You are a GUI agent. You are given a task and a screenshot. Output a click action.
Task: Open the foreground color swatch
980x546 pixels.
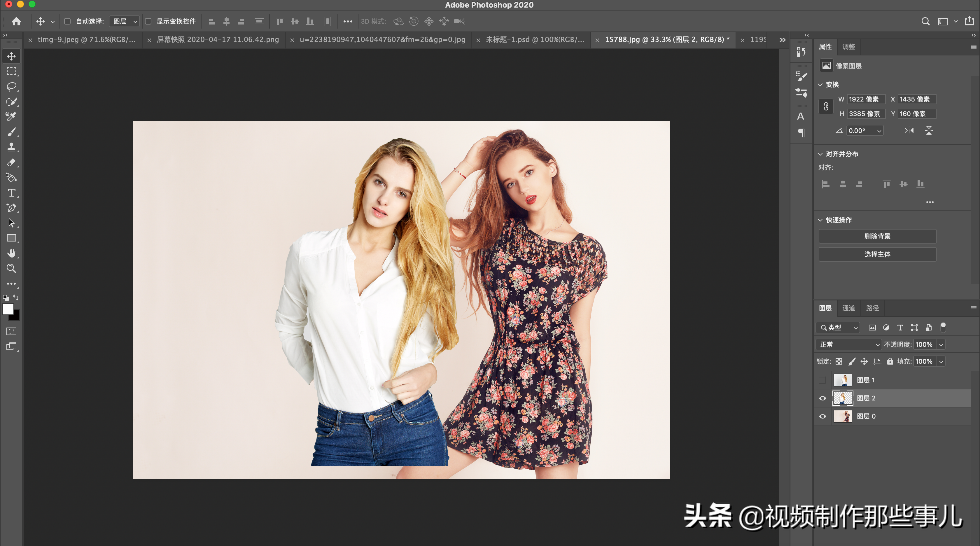[x=8, y=309]
